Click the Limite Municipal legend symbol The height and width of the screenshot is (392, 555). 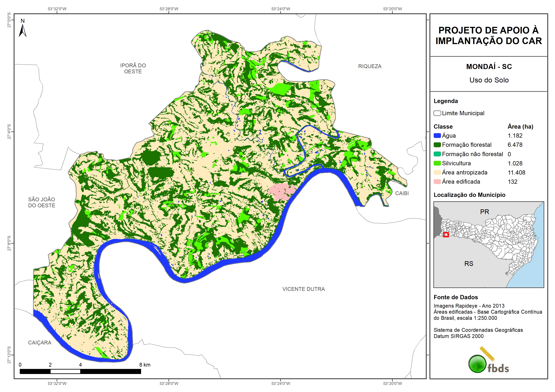tap(437, 113)
